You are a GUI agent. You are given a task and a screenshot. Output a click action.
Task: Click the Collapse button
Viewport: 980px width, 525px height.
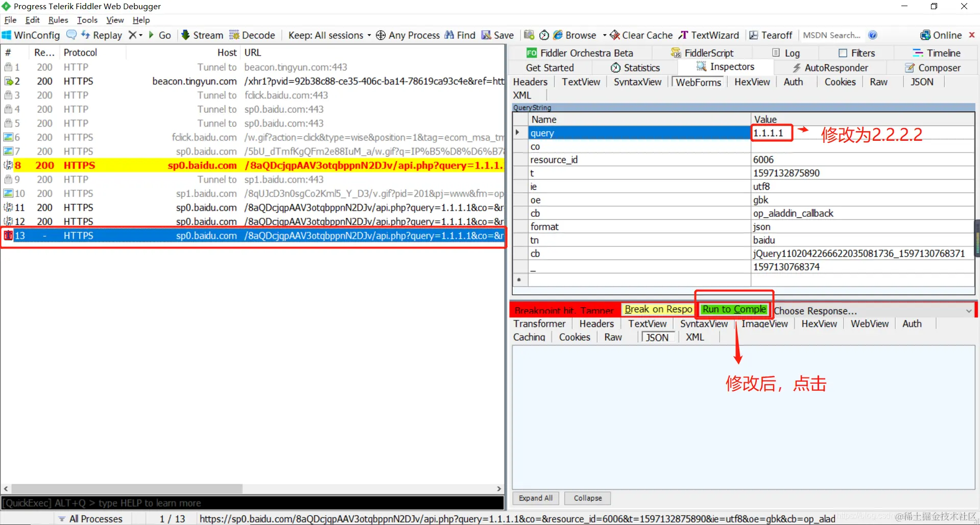tap(588, 498)
